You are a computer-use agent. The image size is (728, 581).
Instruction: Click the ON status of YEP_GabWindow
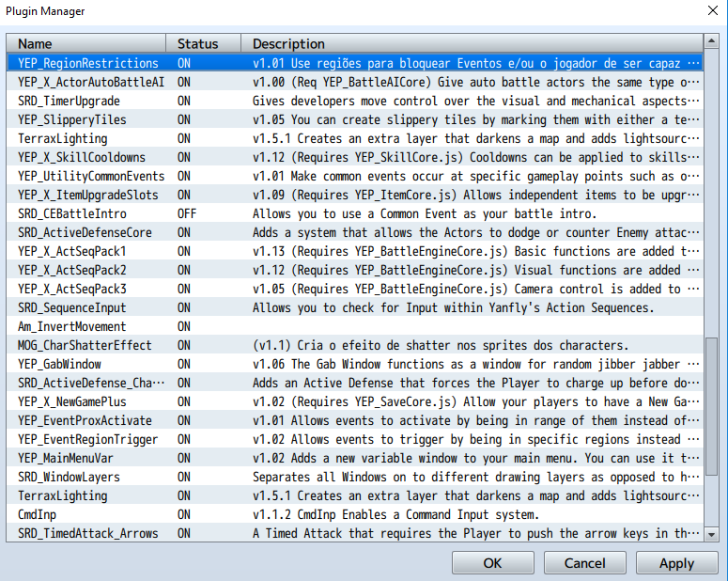[184, 365]
